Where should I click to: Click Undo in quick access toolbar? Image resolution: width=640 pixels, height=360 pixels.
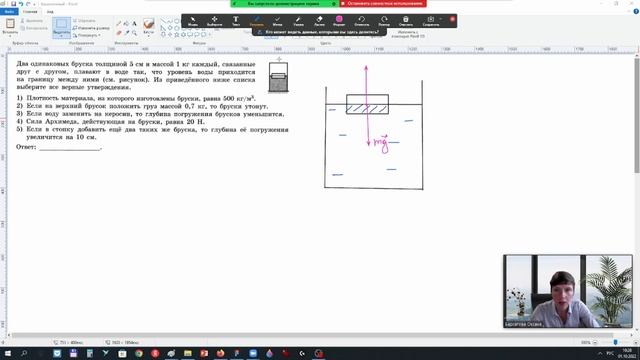click(x=21, y=4)
